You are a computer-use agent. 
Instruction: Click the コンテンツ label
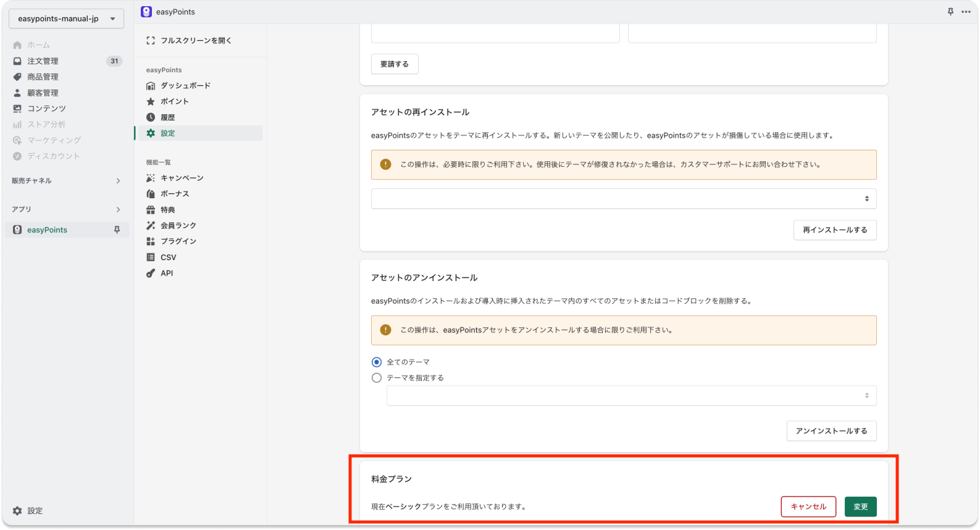46,108
